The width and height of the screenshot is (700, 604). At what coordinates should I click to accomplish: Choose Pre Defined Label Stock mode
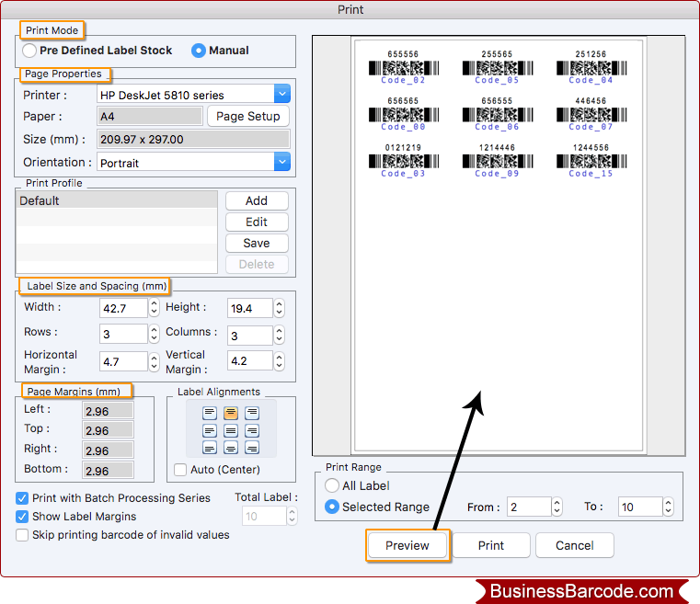pos(29,51)
